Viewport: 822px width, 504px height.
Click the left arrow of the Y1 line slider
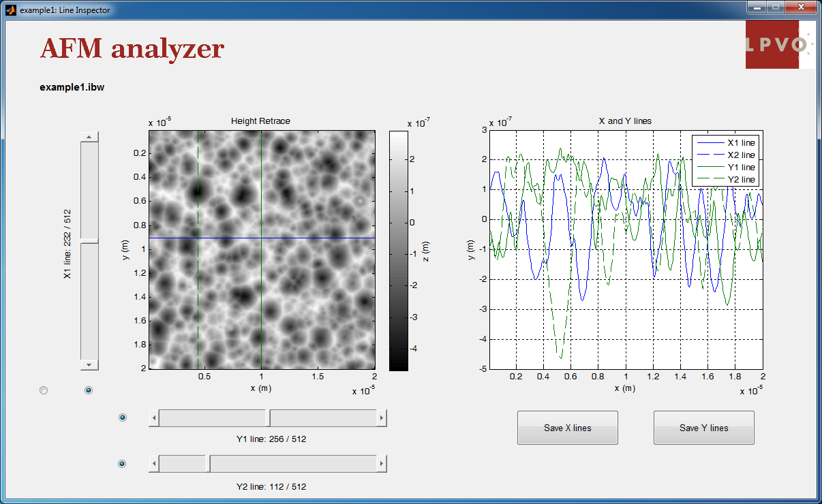154,418
